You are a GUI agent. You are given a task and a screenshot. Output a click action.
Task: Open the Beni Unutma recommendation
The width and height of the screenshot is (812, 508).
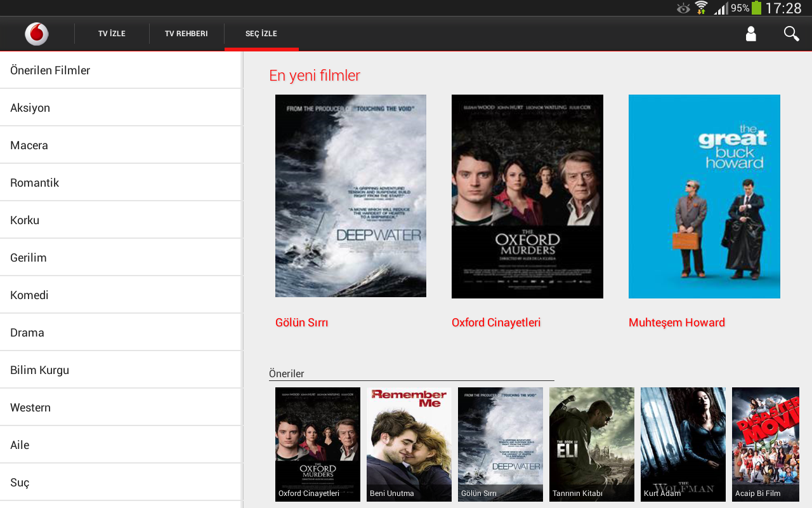coord(409,444)
